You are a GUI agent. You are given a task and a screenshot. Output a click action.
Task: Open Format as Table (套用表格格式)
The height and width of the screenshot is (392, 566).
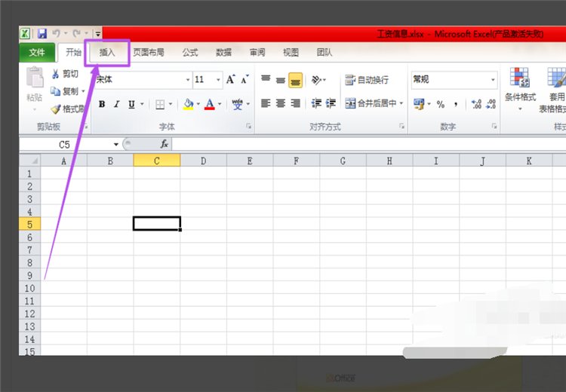[x=553, y=90]
